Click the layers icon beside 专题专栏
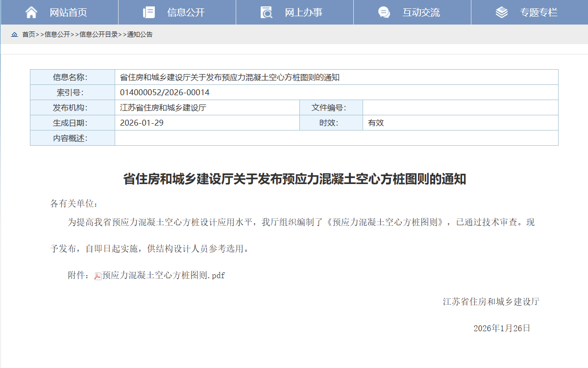This screenshot has width=588, height=368. coord(502,12)
